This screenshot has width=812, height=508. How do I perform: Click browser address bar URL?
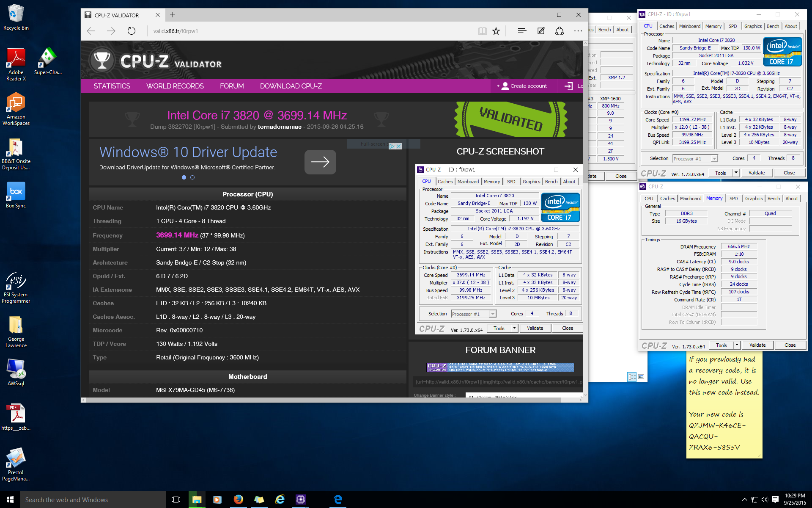(x=176, y=31)
